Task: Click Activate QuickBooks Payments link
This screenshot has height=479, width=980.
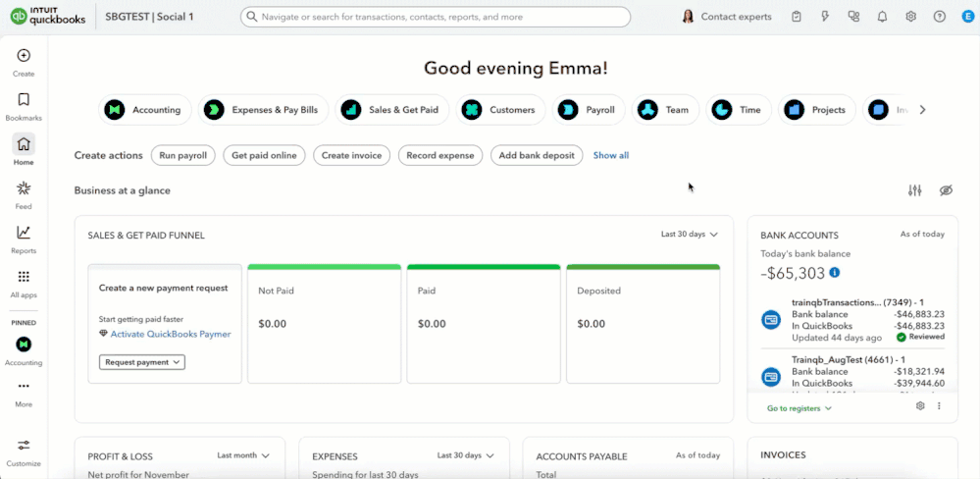Action: (171, 335)
